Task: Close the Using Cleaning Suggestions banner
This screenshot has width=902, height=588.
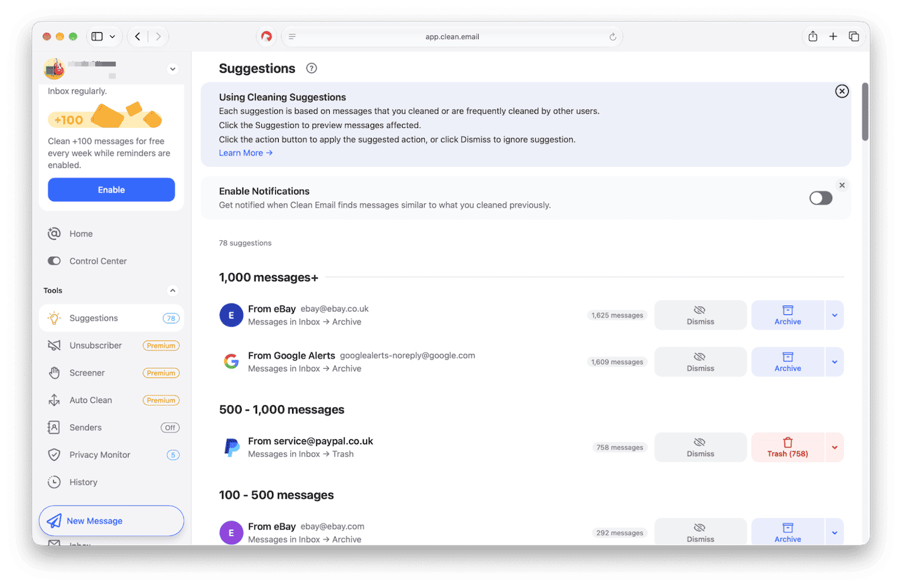Action: (841, 91)
